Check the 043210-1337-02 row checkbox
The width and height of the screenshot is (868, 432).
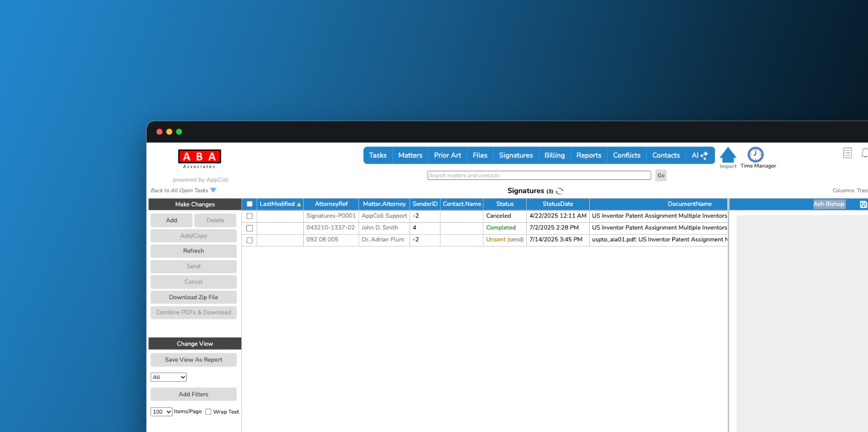[x=250, y=228]
